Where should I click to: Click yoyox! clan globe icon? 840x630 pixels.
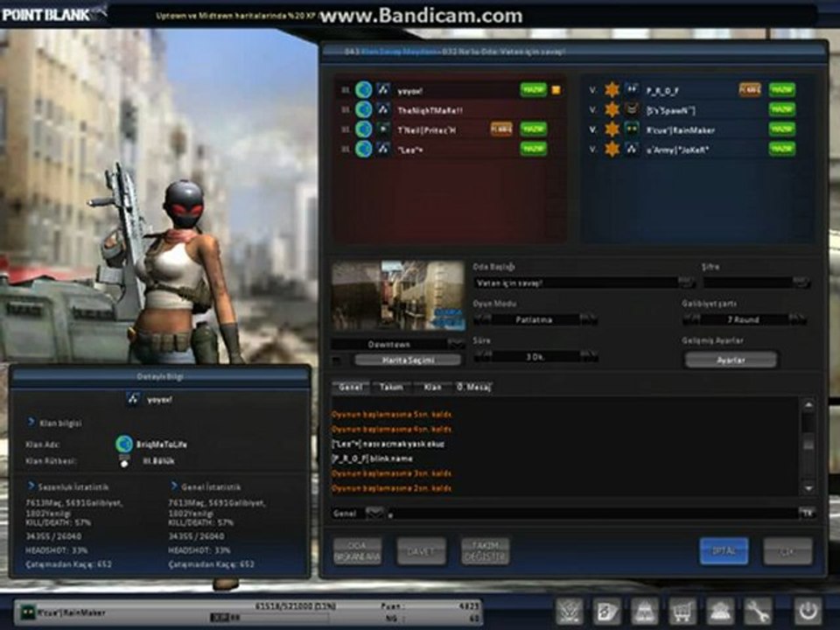364,90
